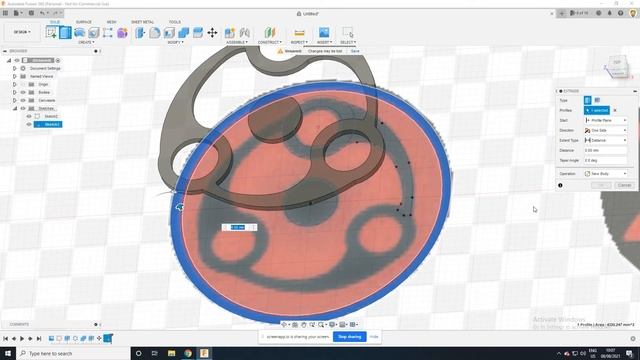Image resolution: width=640 pixels, height=360 pixels.
Task: Open the Start Profile Plane dropdown
Action: pyautogui.click(x=606, y=120)
